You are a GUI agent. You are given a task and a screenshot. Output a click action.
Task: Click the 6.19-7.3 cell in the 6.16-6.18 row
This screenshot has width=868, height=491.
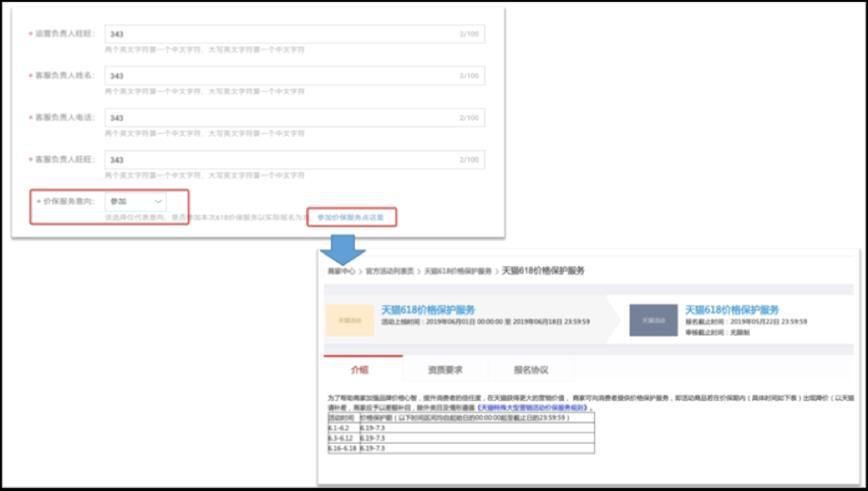coord(477,448)
